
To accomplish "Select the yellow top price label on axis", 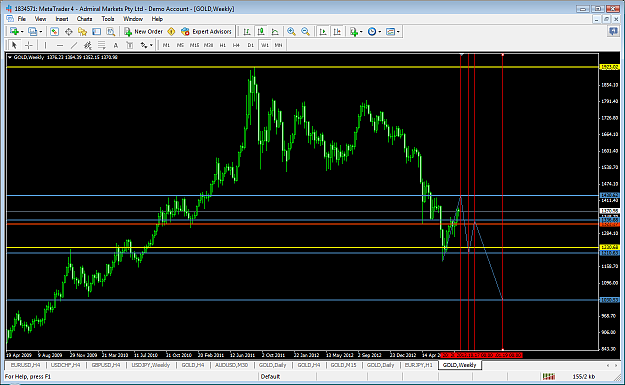I will point(610,67).
